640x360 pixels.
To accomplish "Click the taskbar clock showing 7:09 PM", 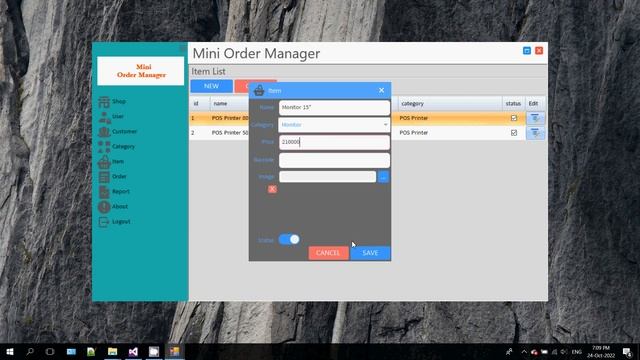I will pos(601,351).
